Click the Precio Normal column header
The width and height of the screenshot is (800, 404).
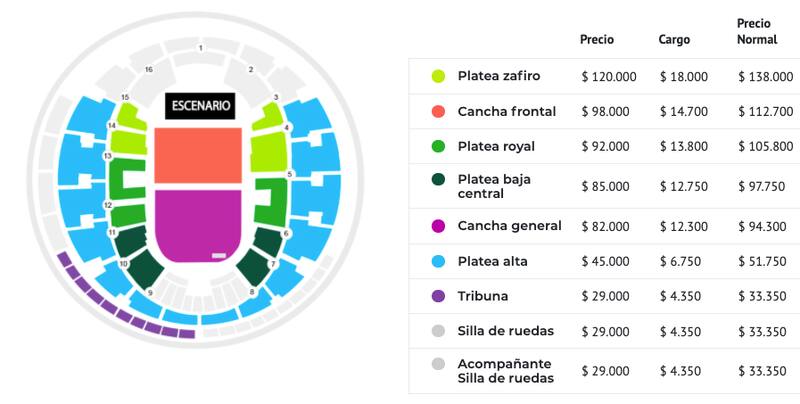coord(759,31)
